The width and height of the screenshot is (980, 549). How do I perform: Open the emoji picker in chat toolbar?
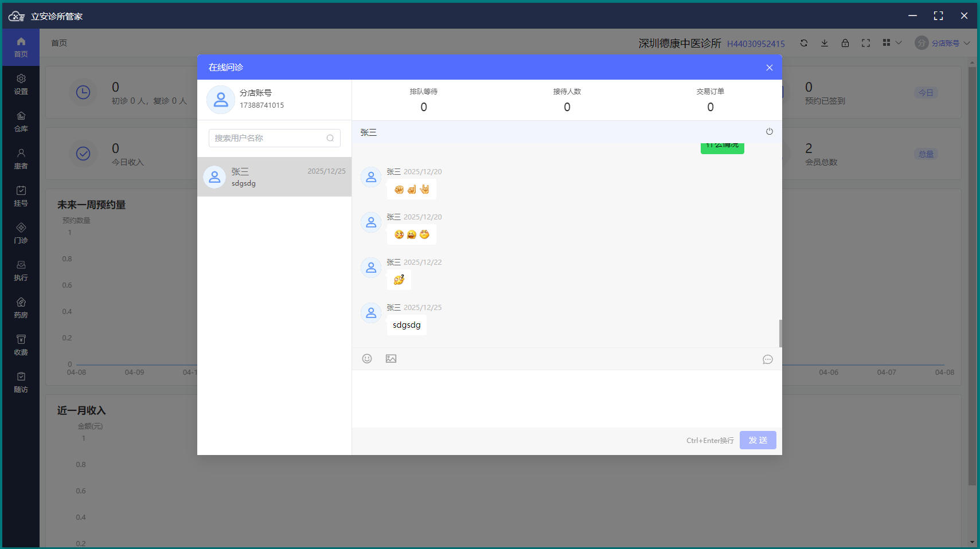[x=367, y=359]
